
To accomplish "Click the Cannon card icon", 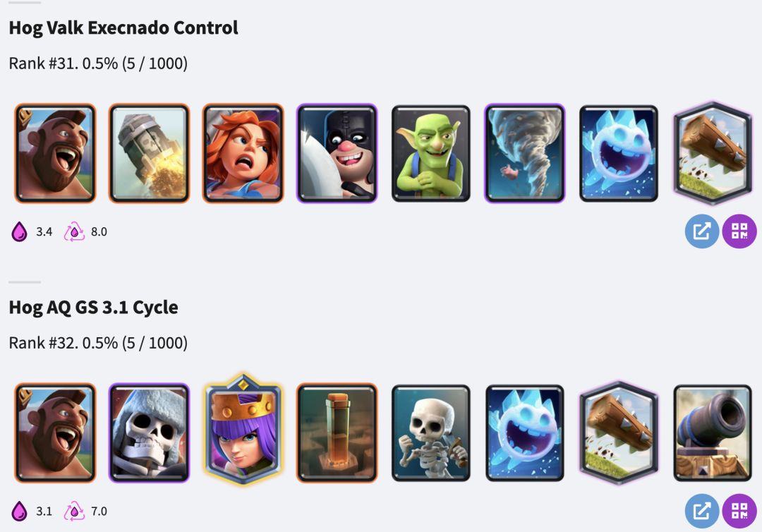I will coord(713,433).
